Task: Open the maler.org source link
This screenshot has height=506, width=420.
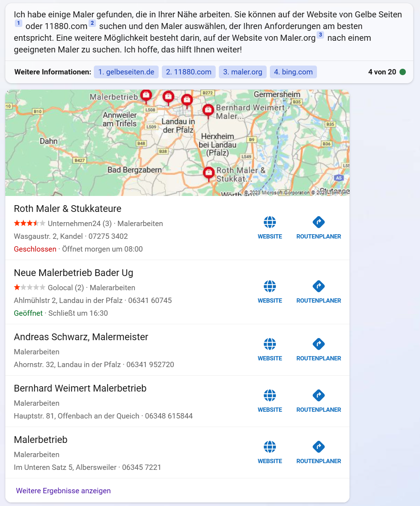Action: [x=243, y=72]
